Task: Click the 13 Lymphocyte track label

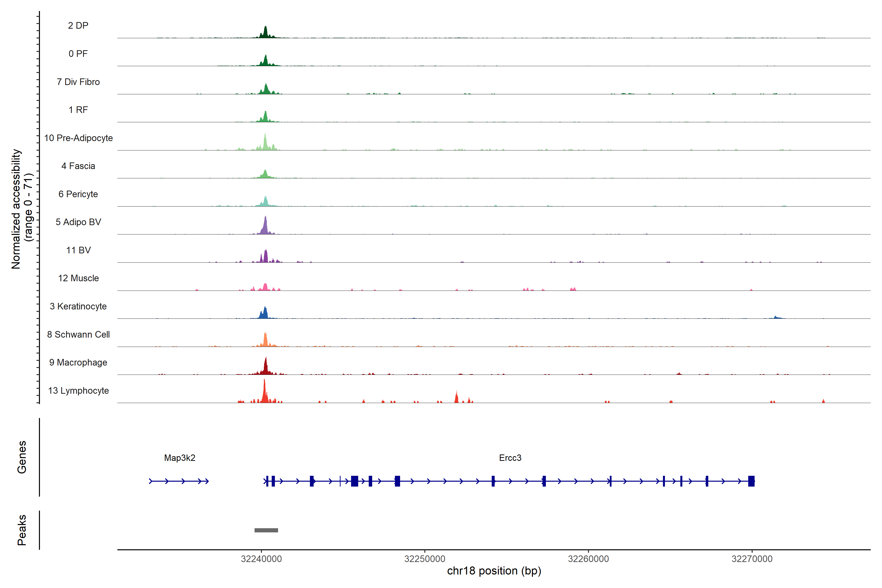Action: [x=78, y=390]
